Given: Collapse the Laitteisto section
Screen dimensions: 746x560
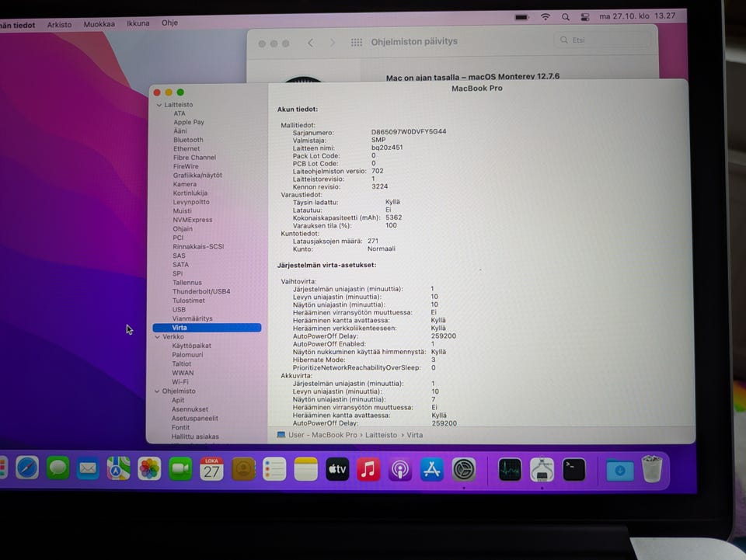Looking at the screenshot, I should [x=159, y=105].
